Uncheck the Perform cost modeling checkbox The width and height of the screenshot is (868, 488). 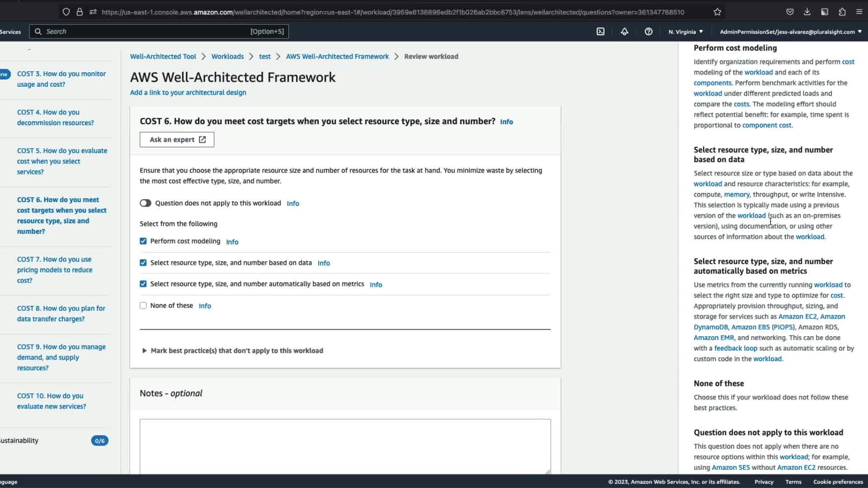click(x=143, y=241)
